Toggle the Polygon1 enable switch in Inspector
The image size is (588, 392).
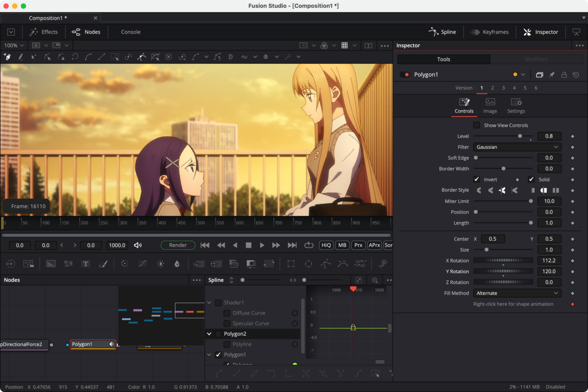coord(405,75)
